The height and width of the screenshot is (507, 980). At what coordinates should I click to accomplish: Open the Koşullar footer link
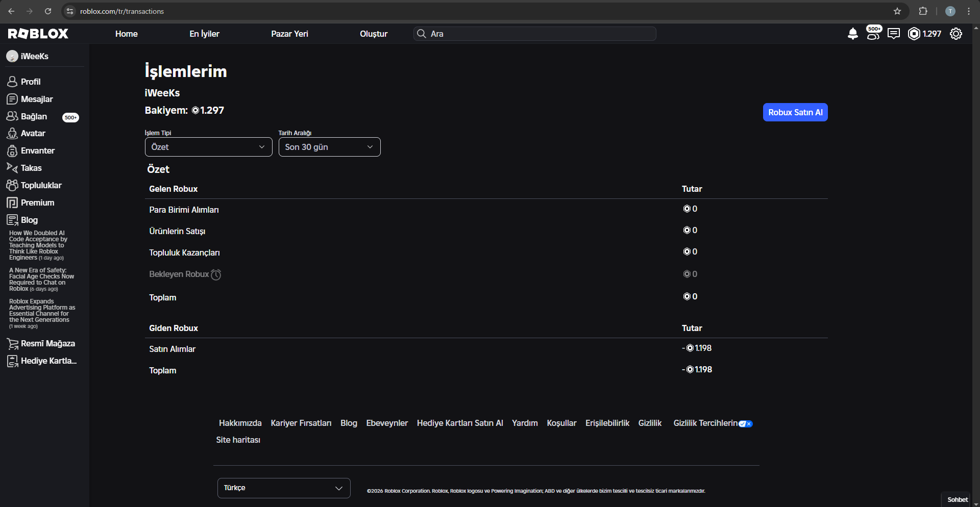(561, 423)
